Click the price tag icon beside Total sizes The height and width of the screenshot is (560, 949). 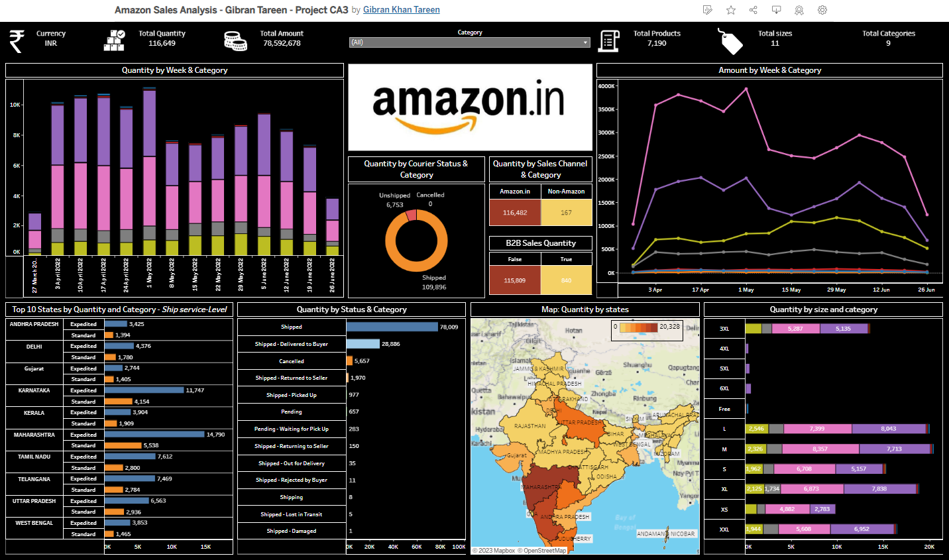click(x=730, y=40)
